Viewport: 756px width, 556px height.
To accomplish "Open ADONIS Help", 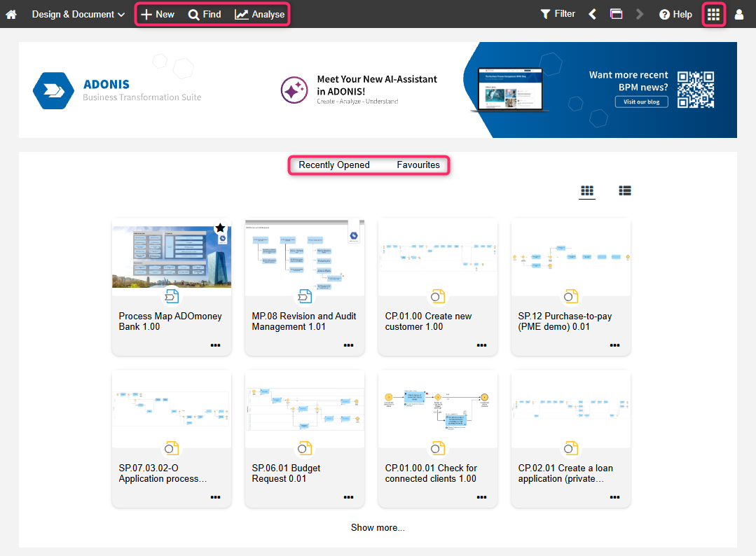I will click(675, 13).
